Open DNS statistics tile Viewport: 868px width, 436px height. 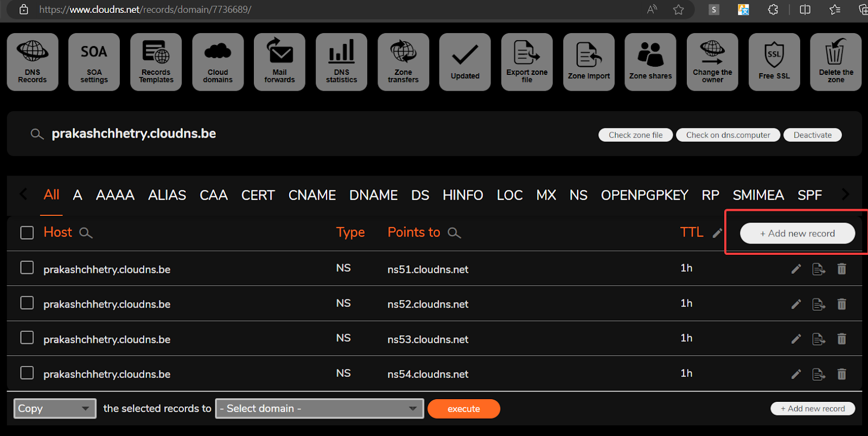(x=341, y=62)
